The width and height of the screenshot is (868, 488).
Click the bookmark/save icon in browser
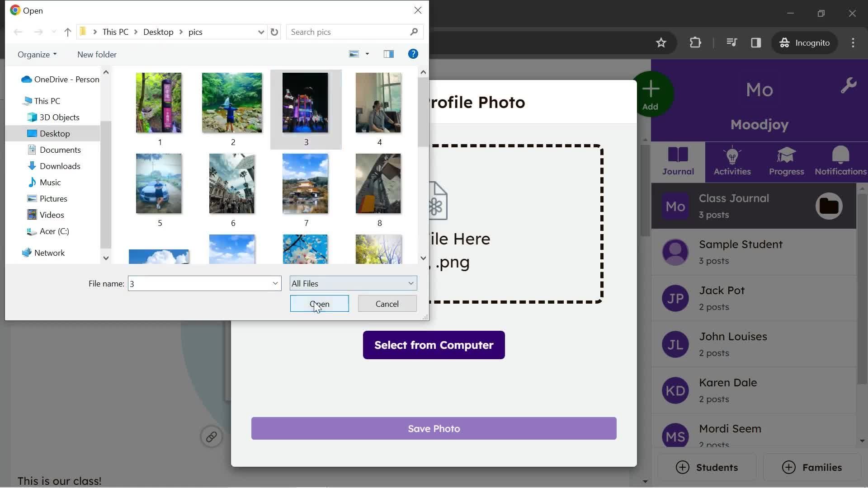tap(660, 42)
